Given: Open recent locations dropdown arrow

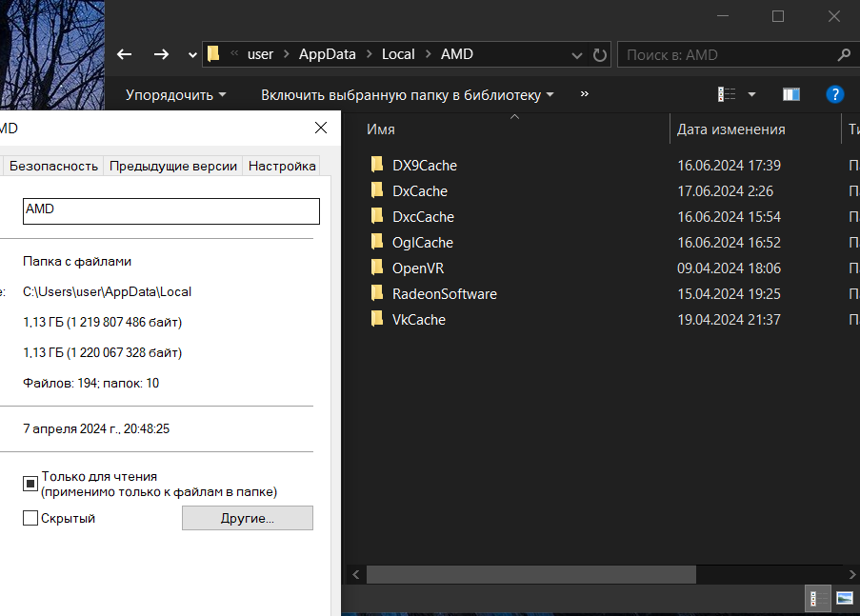Looking at the screenshot, I should [x=192, y=54].
